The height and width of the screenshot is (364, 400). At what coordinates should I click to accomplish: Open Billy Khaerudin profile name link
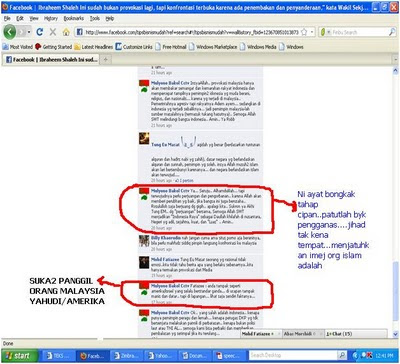(166, 238)
